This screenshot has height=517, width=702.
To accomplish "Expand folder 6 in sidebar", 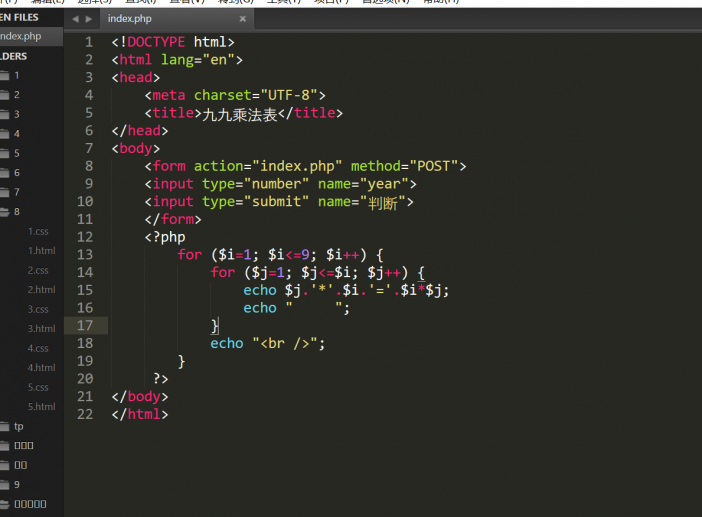I will click(17, 172).
